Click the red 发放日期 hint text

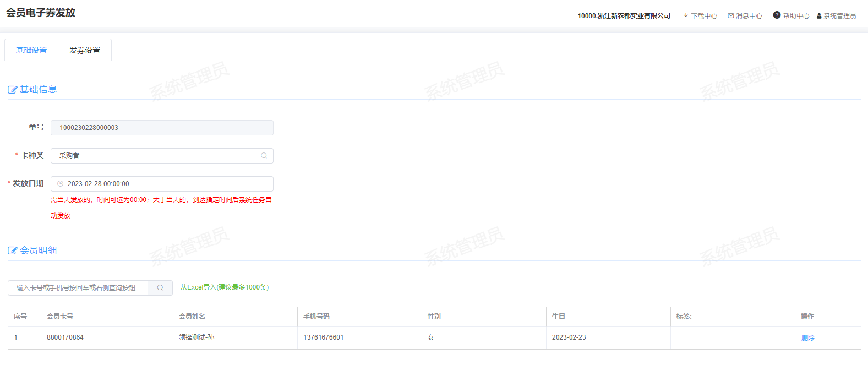tap(161, 208)
